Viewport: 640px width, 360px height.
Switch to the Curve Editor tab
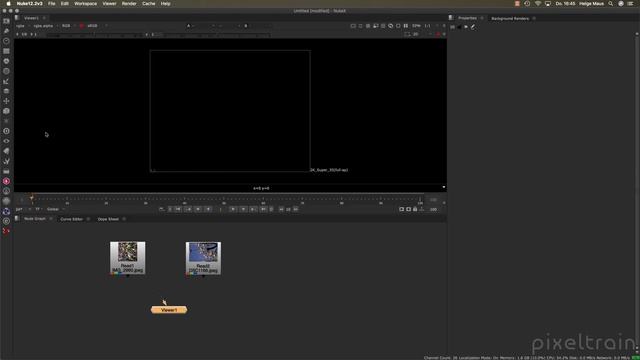pyautogui.click(x=71, y=219)
